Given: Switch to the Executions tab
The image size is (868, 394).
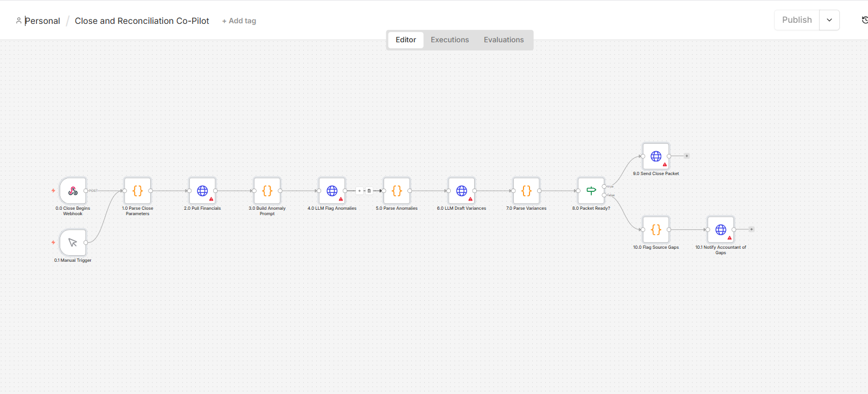Looking at the screenshot, I should [450, 40].
